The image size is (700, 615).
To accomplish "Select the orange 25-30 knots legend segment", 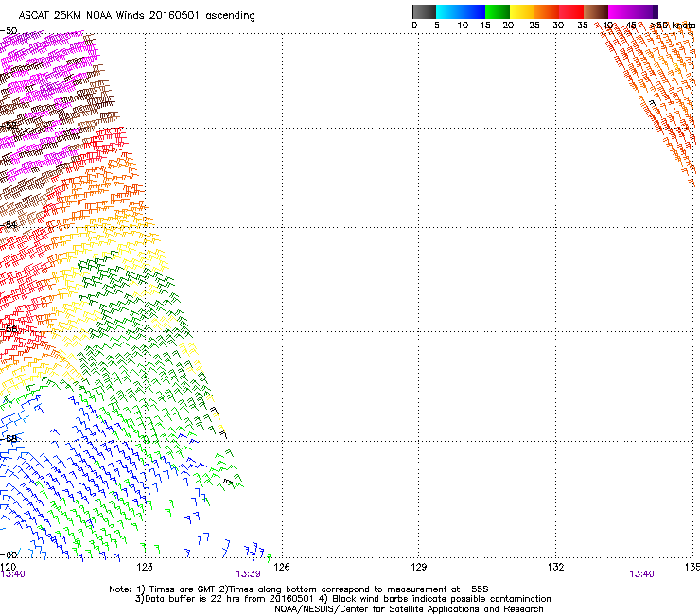I will pyautogui.click(x=547, y=11).
